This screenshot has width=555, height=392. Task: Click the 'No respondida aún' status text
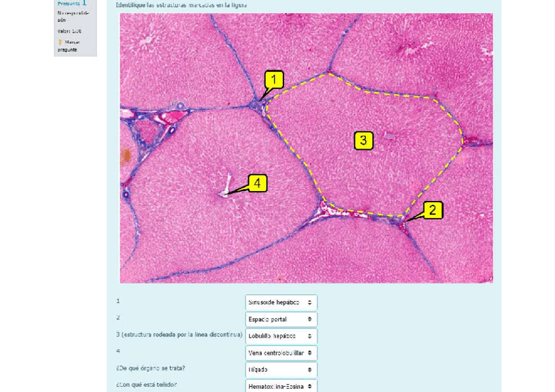pos(74,16)
